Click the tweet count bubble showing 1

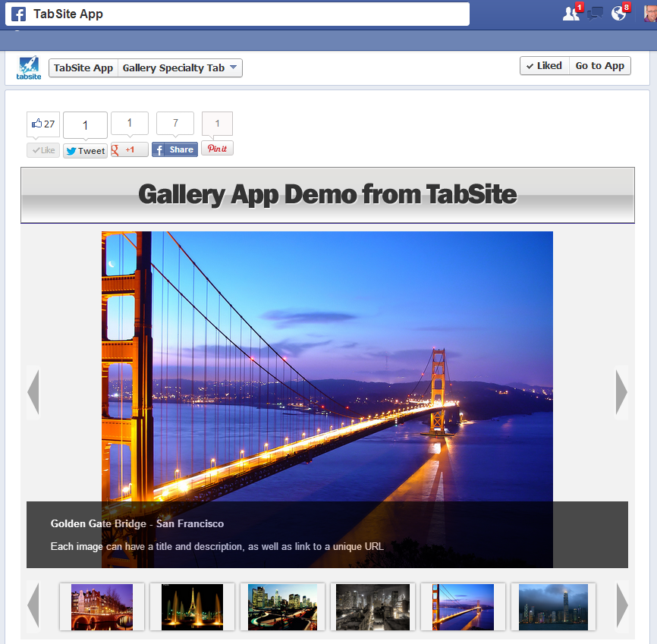pyautogui.click(x=85, y=124)
